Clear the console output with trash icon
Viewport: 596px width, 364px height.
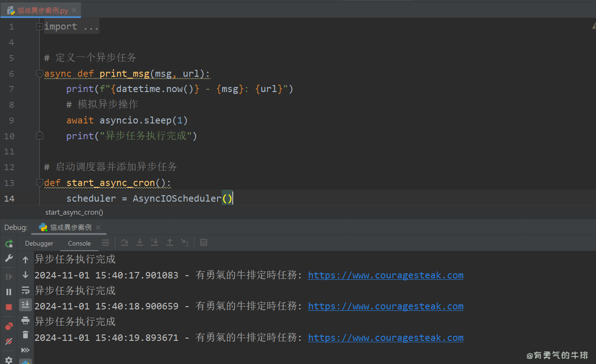(25, 334)
